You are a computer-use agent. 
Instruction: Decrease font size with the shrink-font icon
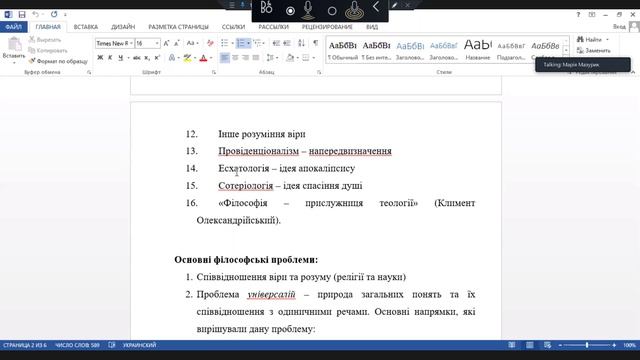point(176,43)
